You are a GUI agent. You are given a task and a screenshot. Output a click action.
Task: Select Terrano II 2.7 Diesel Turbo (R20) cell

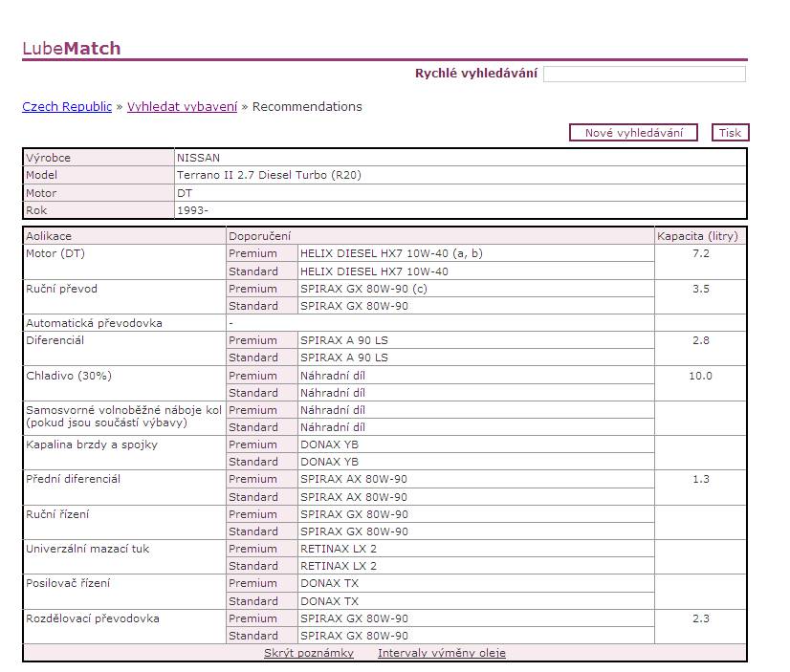pyautogui.click(x=460, y=175)
